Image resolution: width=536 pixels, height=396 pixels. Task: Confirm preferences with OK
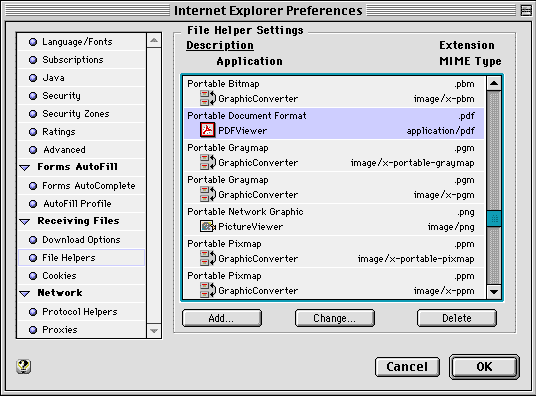tap(484, 367)
